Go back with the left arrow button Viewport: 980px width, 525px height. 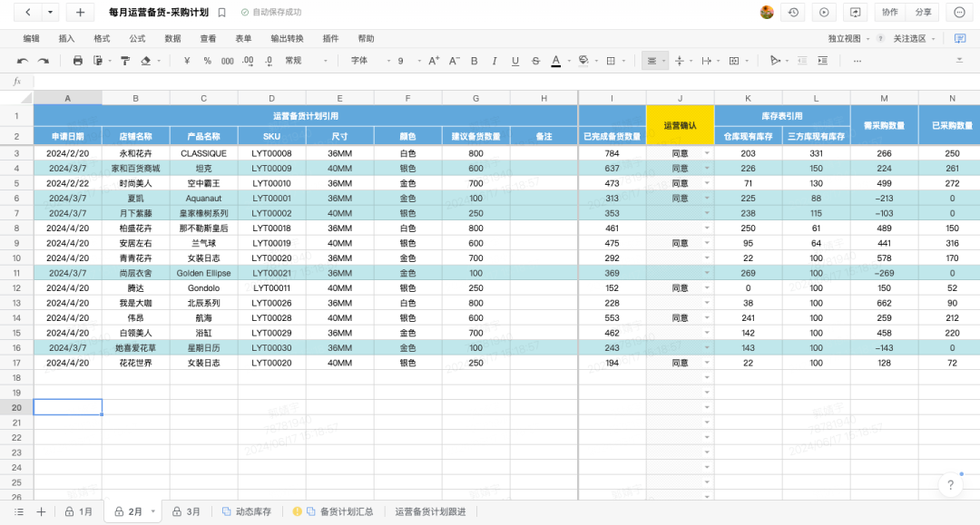[28, 13]
